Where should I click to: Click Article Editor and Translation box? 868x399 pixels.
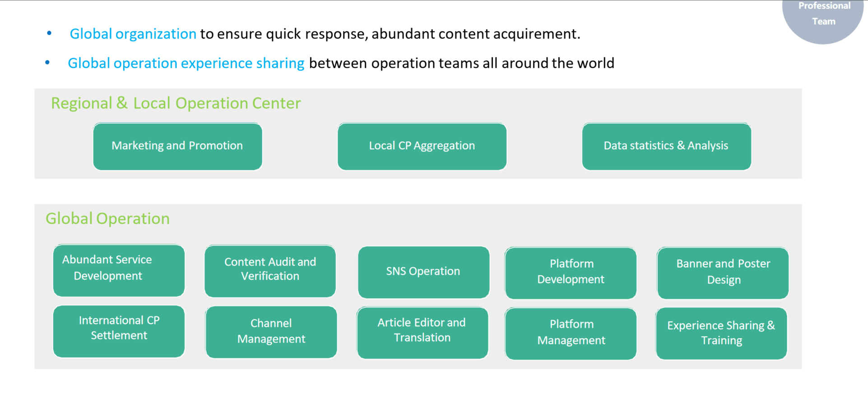[422, 332]
